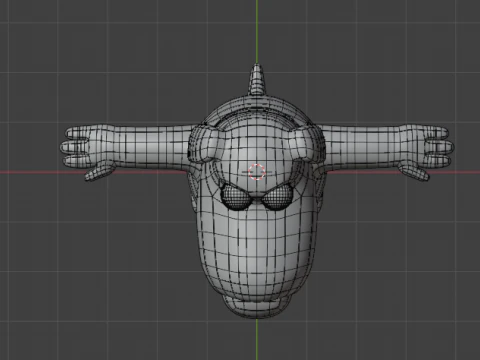Viewport: 480px width, 360px height.
Task: Click the pointed spike above the head
Action: coord(256,80)
